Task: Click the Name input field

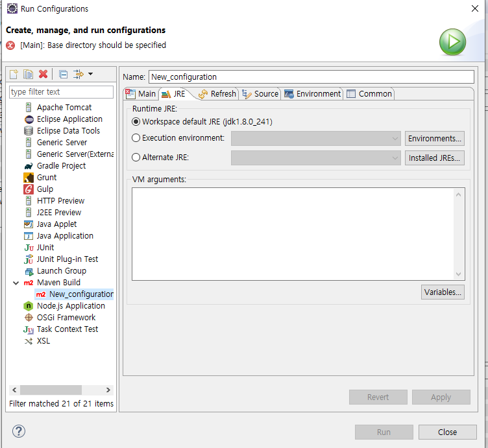Action: [311, 77]
